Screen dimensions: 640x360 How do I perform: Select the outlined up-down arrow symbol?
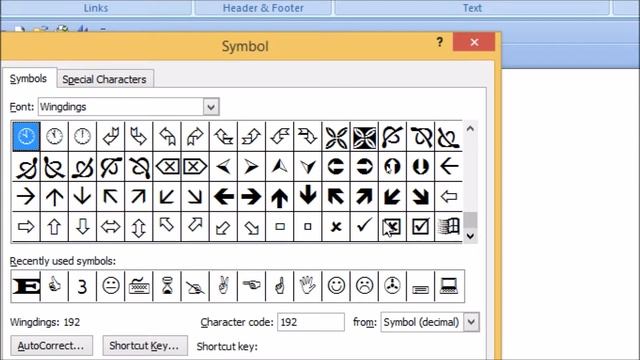click(x=139, y=227)
